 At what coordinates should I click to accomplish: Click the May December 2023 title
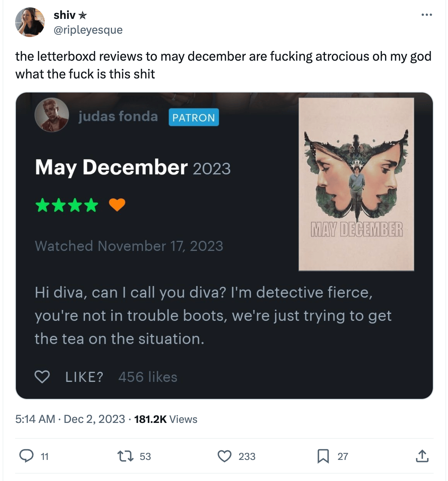pyautogui.click(x=133, y=167)
